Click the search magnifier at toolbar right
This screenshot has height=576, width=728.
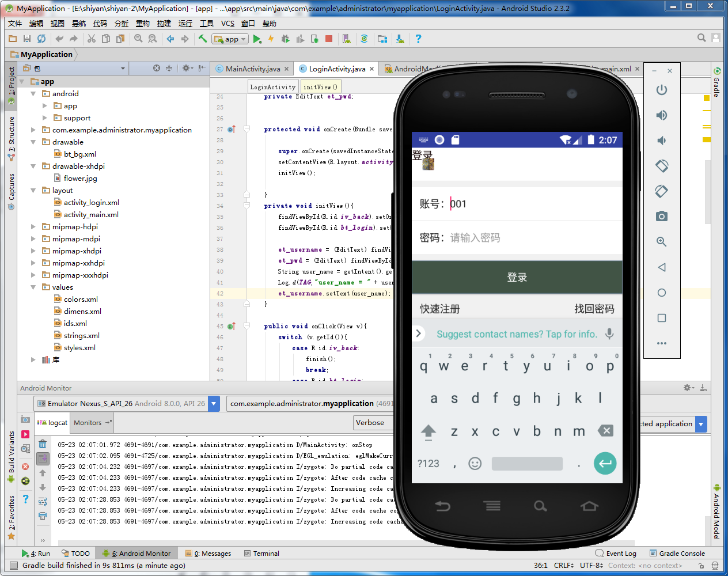[702, 38]
